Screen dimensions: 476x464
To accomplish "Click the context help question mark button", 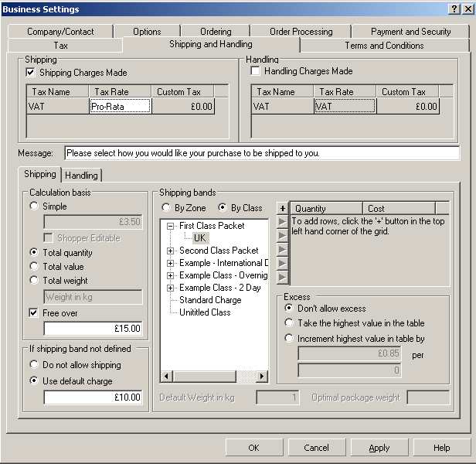I will 452,9.
